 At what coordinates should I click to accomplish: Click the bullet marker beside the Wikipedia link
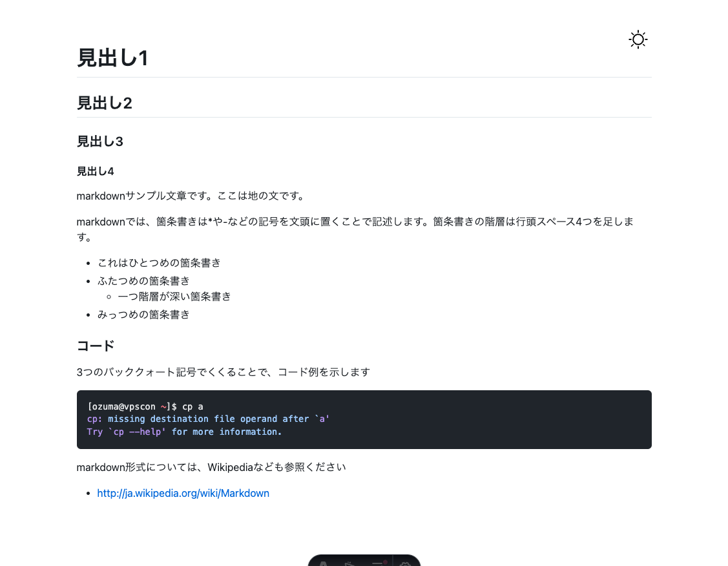tap(88, 493)
